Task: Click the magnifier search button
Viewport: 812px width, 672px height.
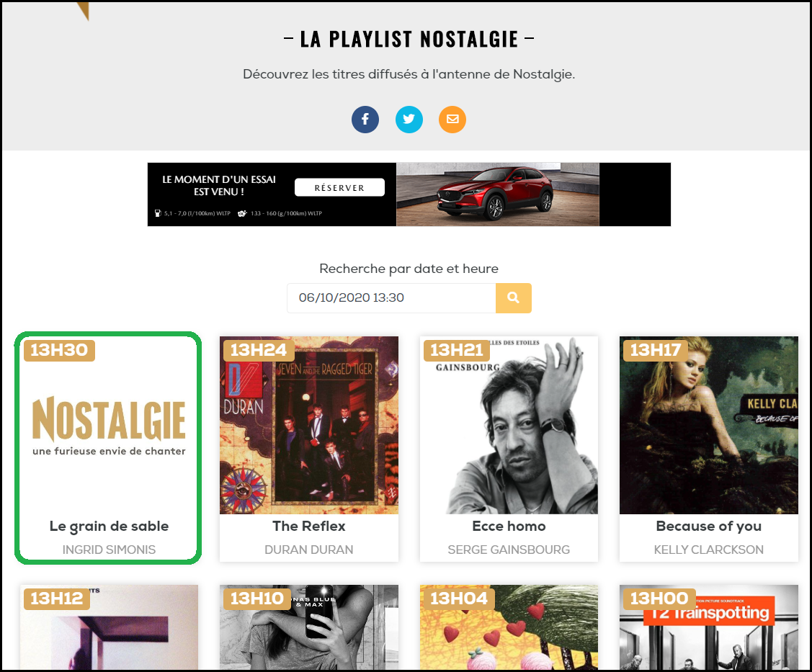Action: pos(513,297)
